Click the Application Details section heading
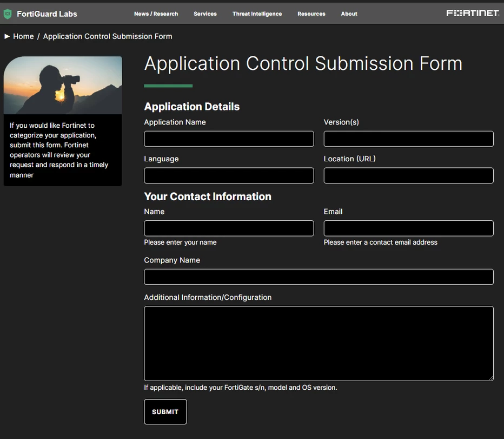The width and height of the screenshot is (504, 439). pos(192,107)
